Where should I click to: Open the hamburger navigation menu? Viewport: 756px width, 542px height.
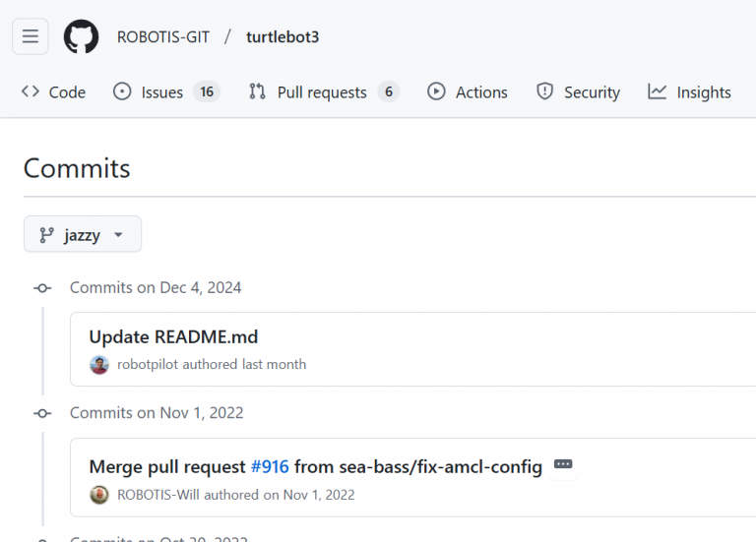click(x=31, y=37)
